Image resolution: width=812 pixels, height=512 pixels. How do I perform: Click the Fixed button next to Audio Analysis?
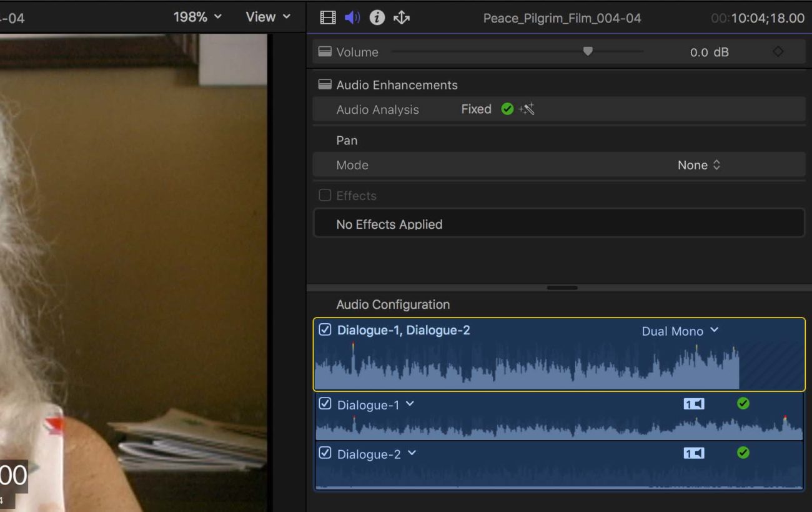[476, 109]
